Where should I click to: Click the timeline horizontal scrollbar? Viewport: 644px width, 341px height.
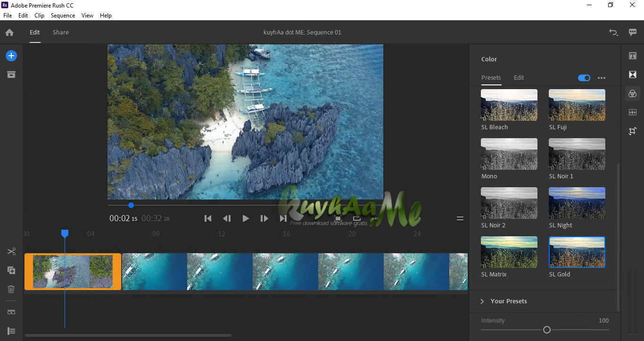coord(128,336)
